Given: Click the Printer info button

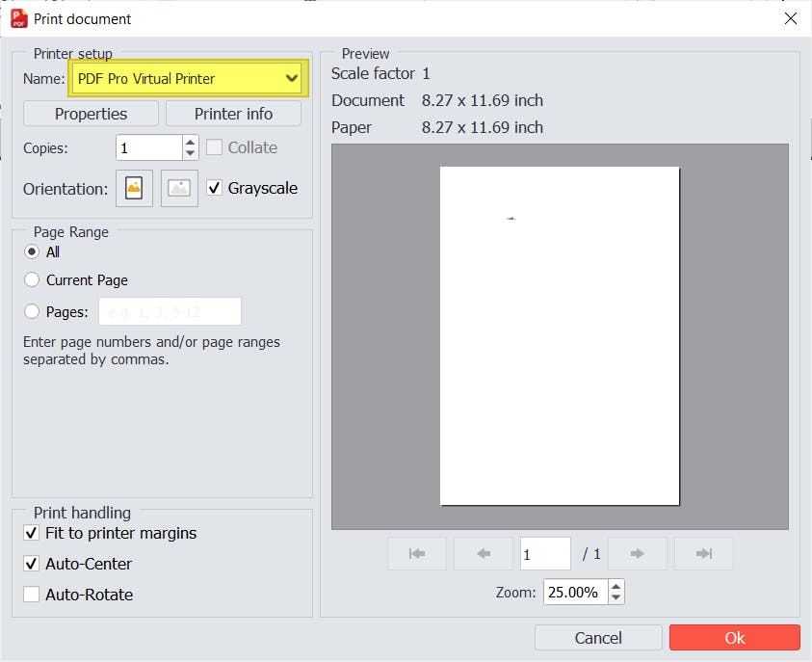Looking at the screenshot, I should (x=233, y=113).
